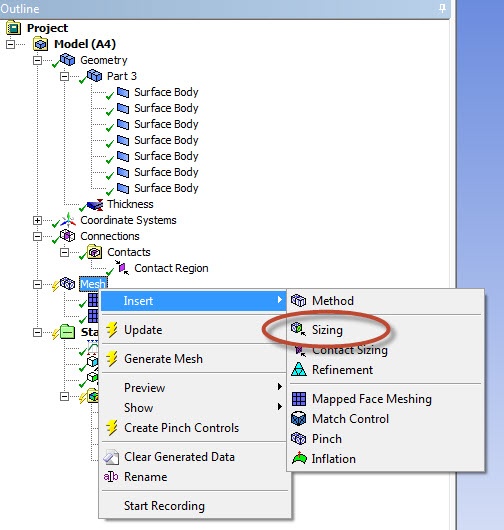The width and height of the screenshot is (504, 530).
Task: Click the Sizing icon in Insert submenu
Action: pos(298,329)
